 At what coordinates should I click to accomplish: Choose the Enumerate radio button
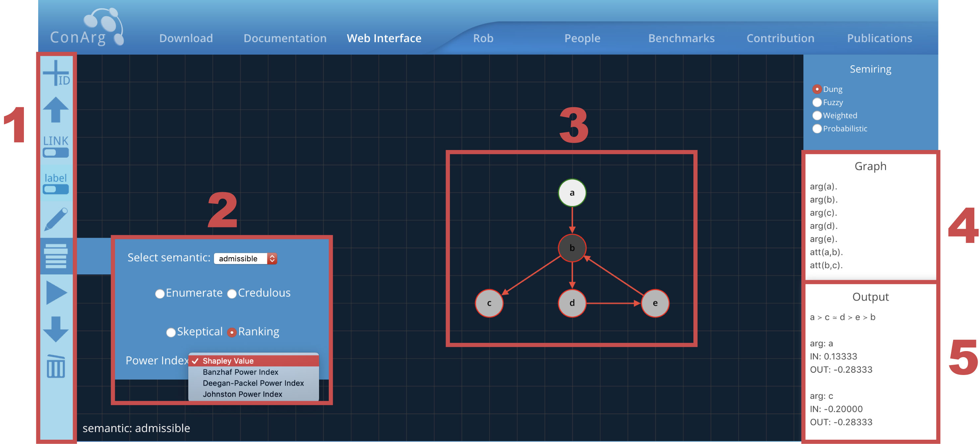coord(160,294)
